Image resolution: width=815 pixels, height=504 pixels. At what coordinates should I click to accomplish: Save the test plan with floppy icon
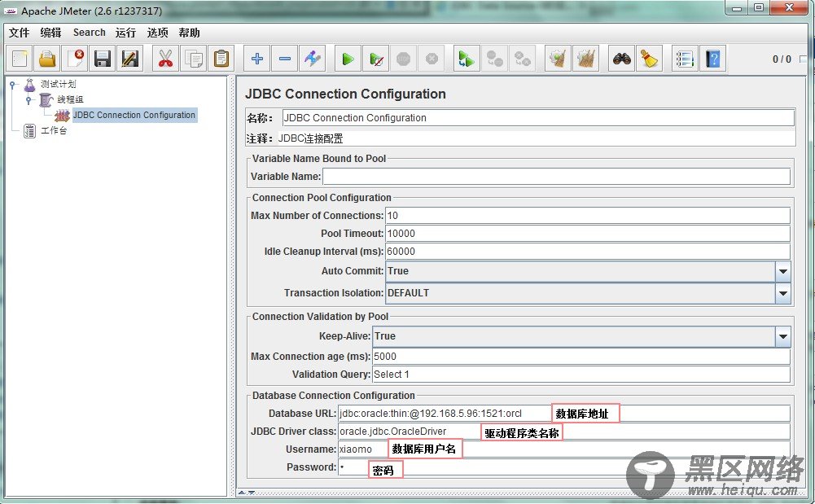103,58
